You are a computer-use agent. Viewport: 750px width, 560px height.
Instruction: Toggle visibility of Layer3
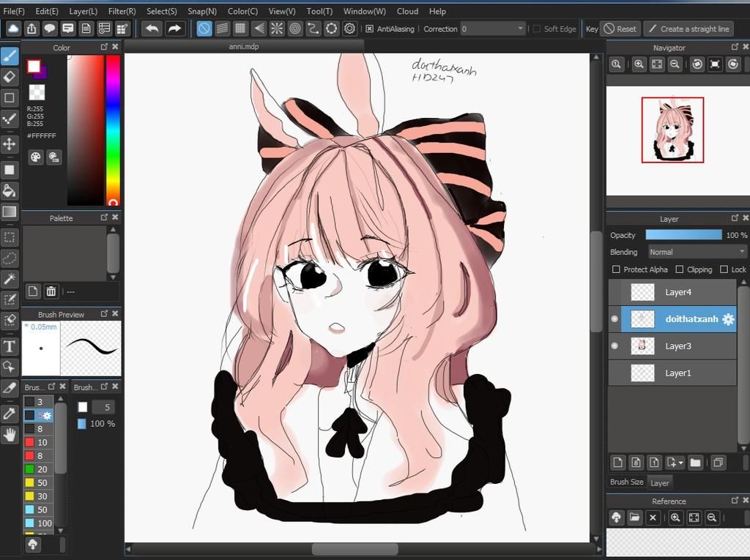(615, 346)
